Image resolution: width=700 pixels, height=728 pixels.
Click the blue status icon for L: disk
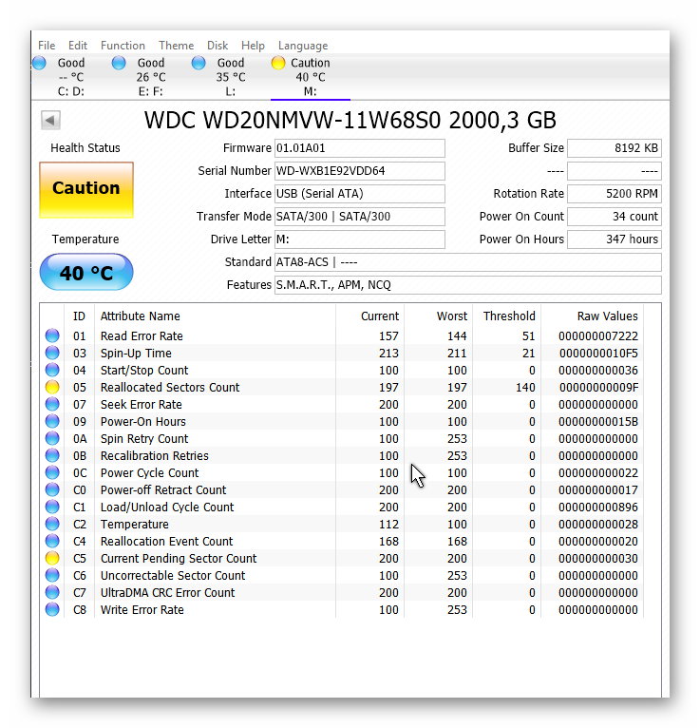coord(199,63)
